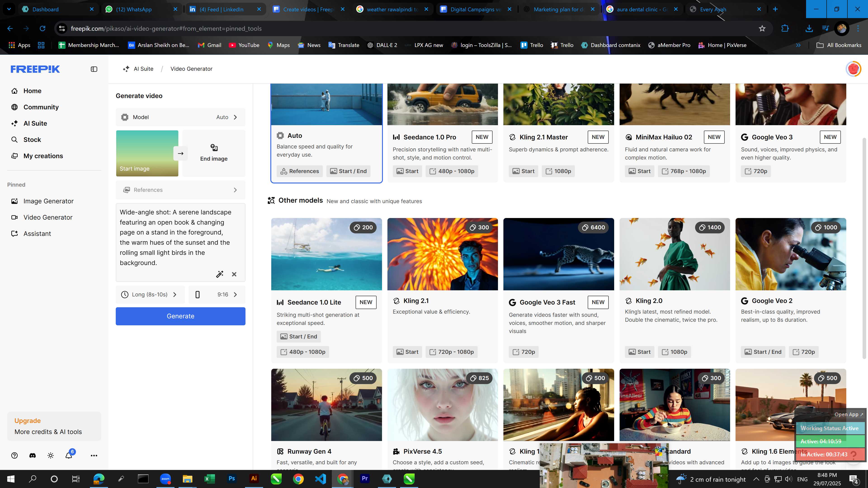Screen dimensions: 868x488
Task: Go back to previous page
Action: coord(10,29)
